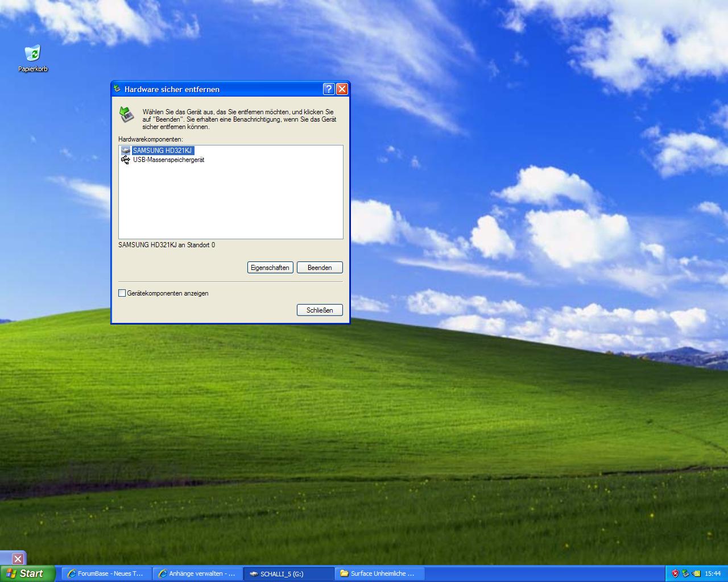Image resolution: width=728 pixels, height=582 pixels.
Task: Click the NVIDIA tray icon
Action: [x=696, y=573]
